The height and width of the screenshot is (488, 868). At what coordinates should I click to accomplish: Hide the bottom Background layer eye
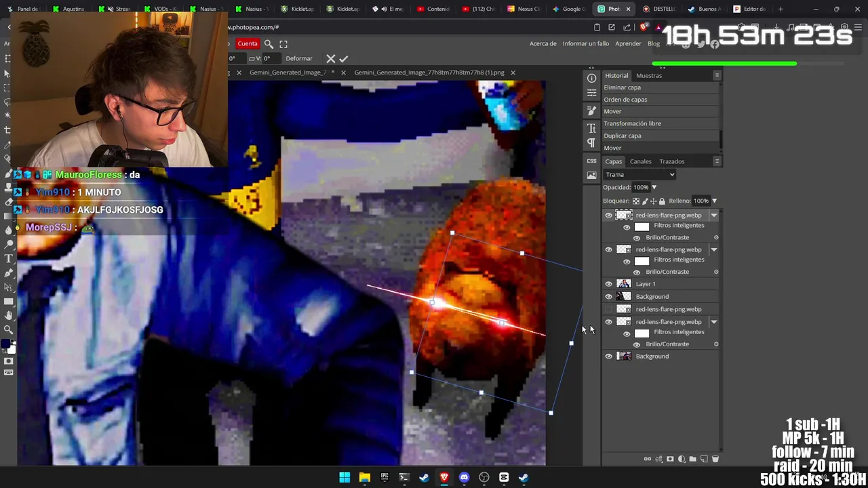click(608, 356)
